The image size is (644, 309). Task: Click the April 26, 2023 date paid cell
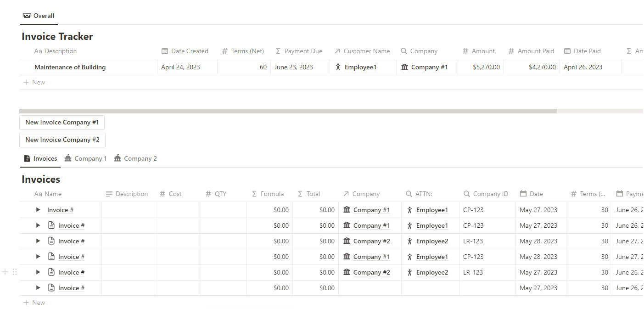point(590,67)
